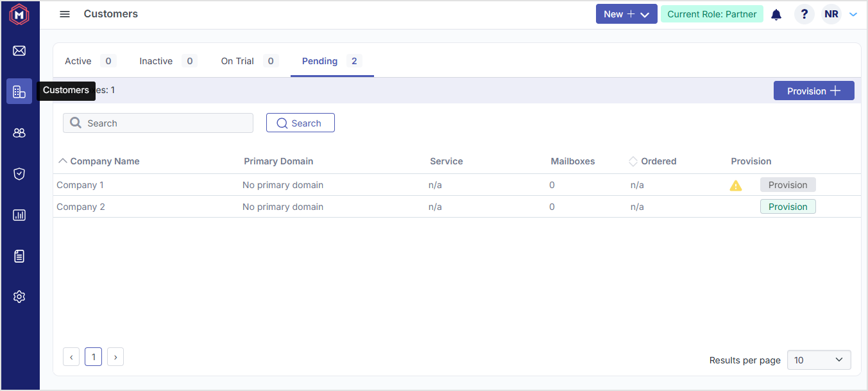
Task: Click the NR user avatar
Action: [x=831, y=14]
